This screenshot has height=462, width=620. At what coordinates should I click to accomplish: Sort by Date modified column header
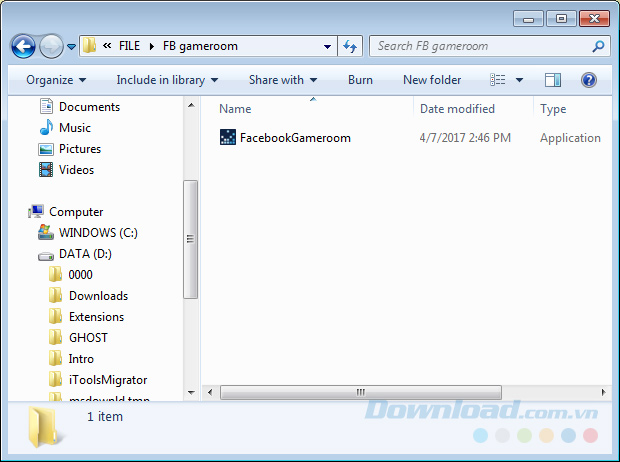pos(457,109)
